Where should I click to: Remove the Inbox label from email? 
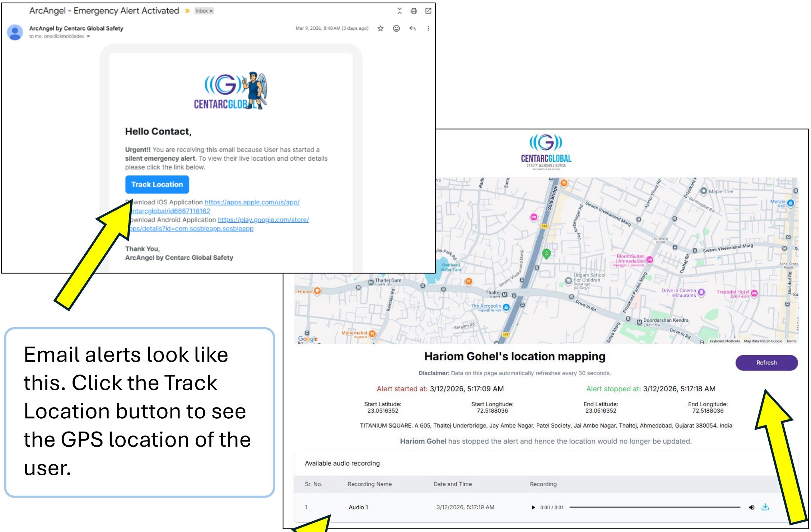click(x=211, y=11)
